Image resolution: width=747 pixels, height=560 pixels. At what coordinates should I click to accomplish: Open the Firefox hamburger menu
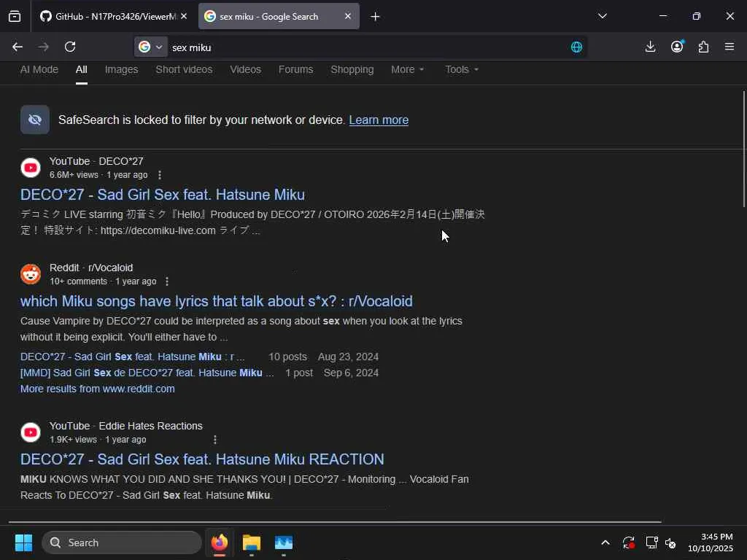(x=729, y=47)
